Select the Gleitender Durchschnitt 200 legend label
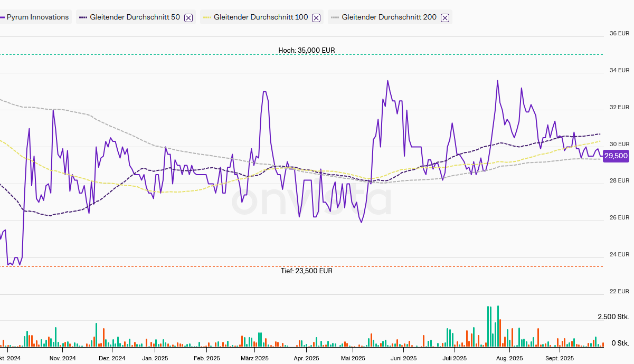Image resolution: width=634 pixels, height=364 pixels. [389, 17]
